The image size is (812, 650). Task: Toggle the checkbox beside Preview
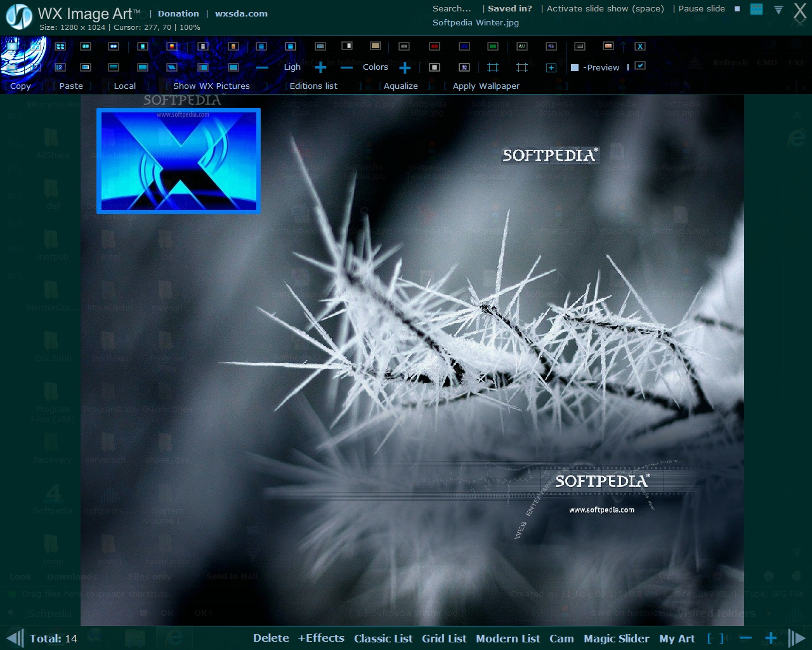[x=640, y=65]
